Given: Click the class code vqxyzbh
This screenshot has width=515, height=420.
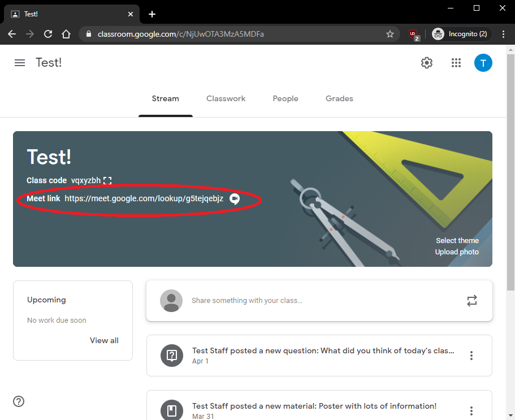Looking at the screenshot, I should coord(86,180).
